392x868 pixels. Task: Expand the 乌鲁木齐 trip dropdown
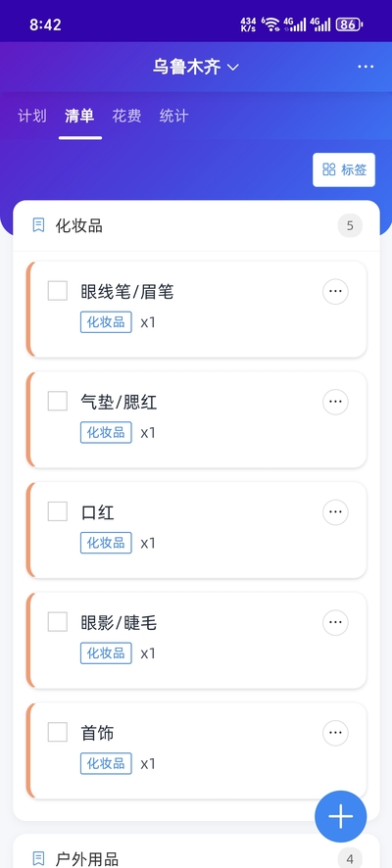point(196,67)
